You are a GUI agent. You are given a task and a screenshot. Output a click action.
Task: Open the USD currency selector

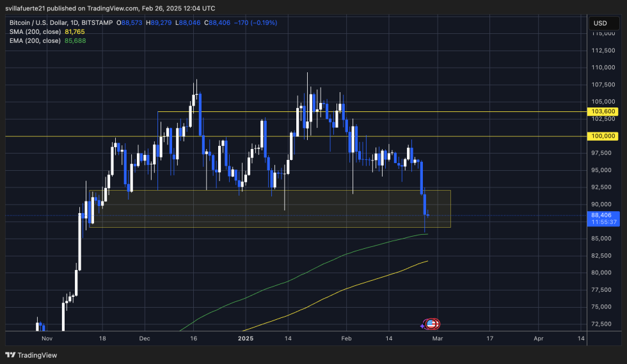click(600, 24)
